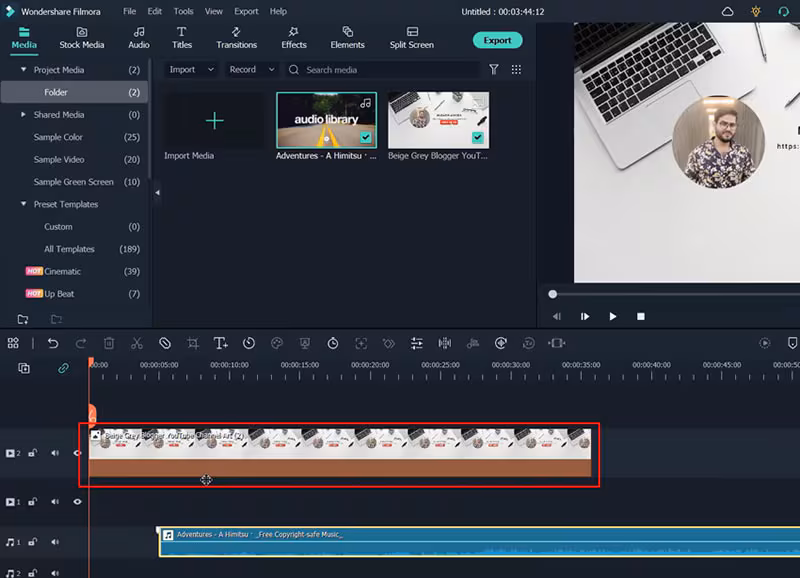Click the scissors split tool in timeline toolbar
Viewport: 800px width, 578px height.
(x=136, y=343)
